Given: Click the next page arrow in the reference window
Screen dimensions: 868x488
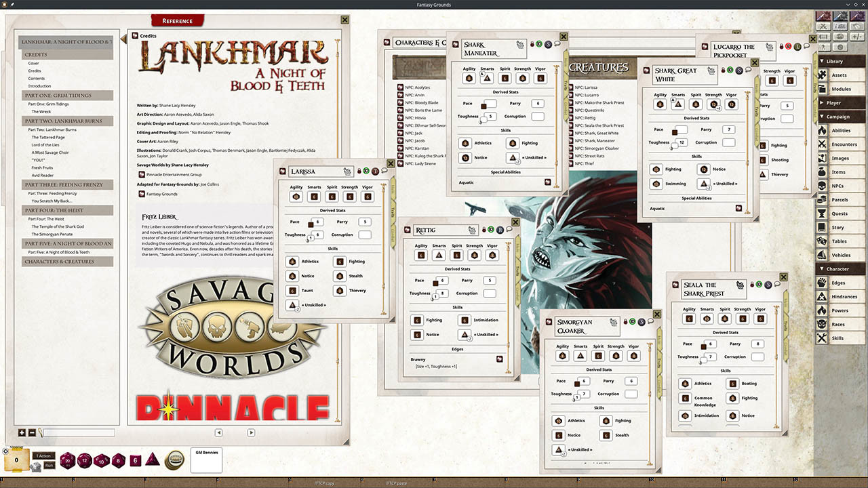Looking at the screenshot, I should click(251, 432).
